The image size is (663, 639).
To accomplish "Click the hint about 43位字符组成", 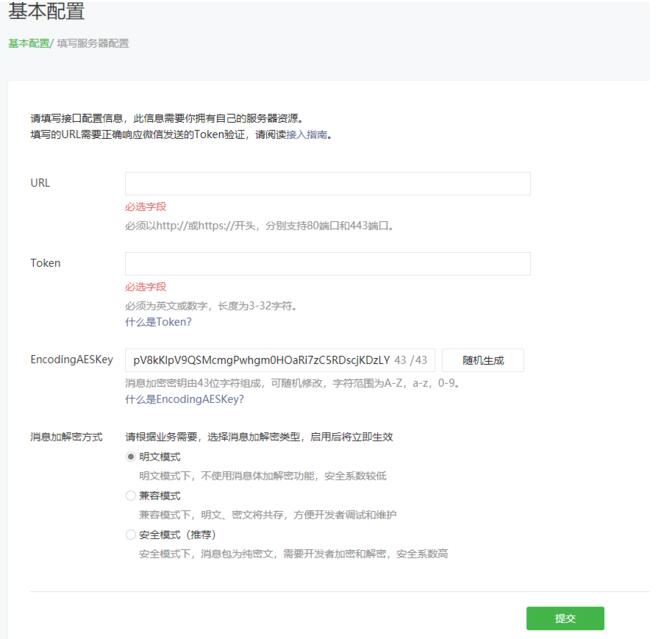I will [x=293, y=383].
